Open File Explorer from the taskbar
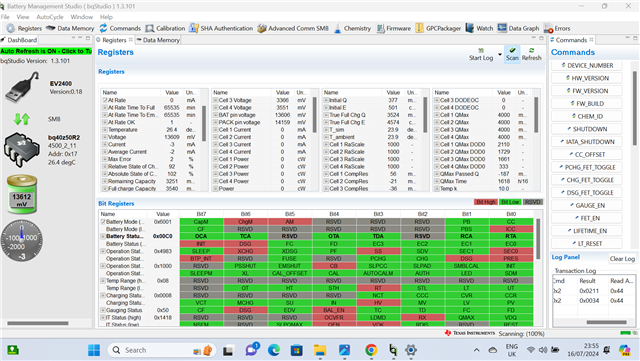640x361 pixels. tap(320, 350)
